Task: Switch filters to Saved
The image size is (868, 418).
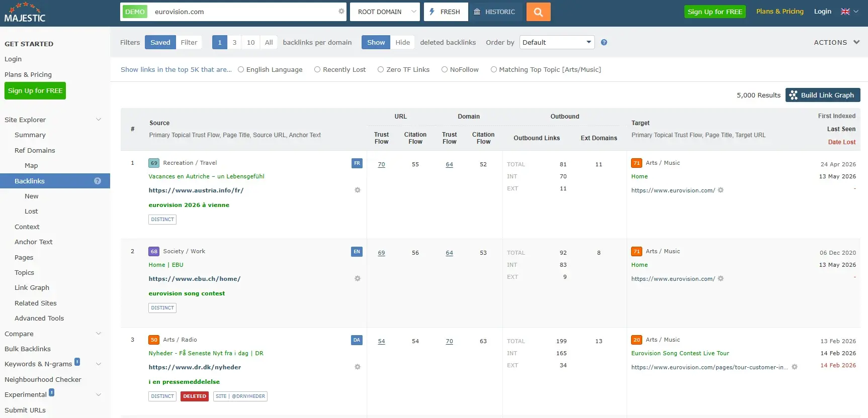Action: [x=160, y=42]
